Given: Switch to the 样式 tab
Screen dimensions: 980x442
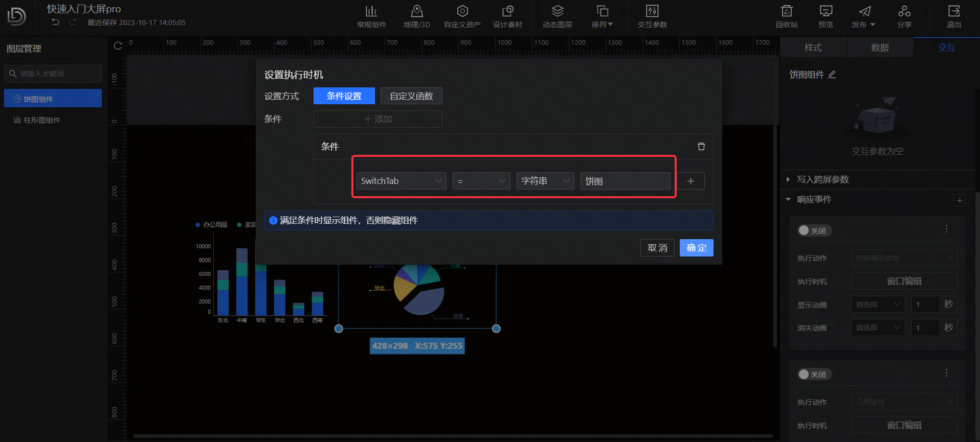Looking at the screenshot, I should click(813, 48).
